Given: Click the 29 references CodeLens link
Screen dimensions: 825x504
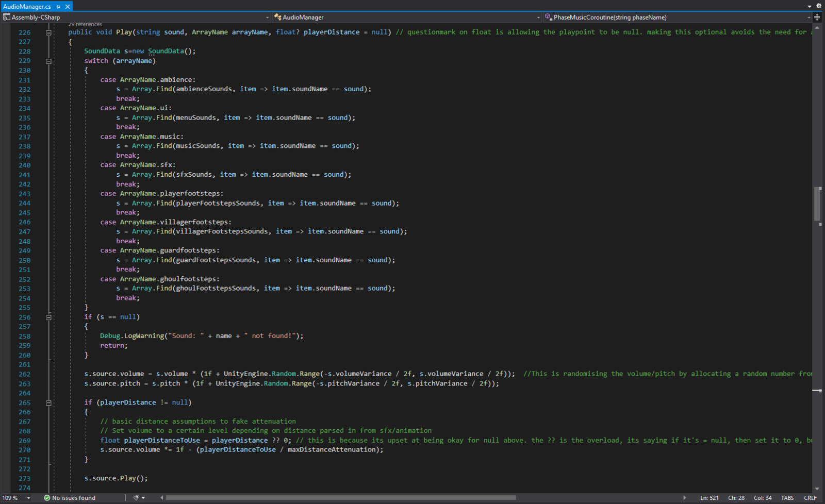Looking at the screenshot, I should (85, 24).
